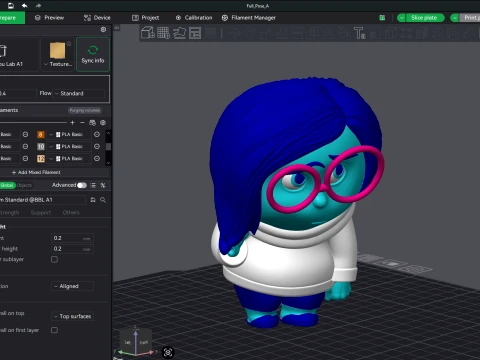Switch to the Preview tab
The width and height of the screenshot is (480, 360).
[x=49, y=18]
